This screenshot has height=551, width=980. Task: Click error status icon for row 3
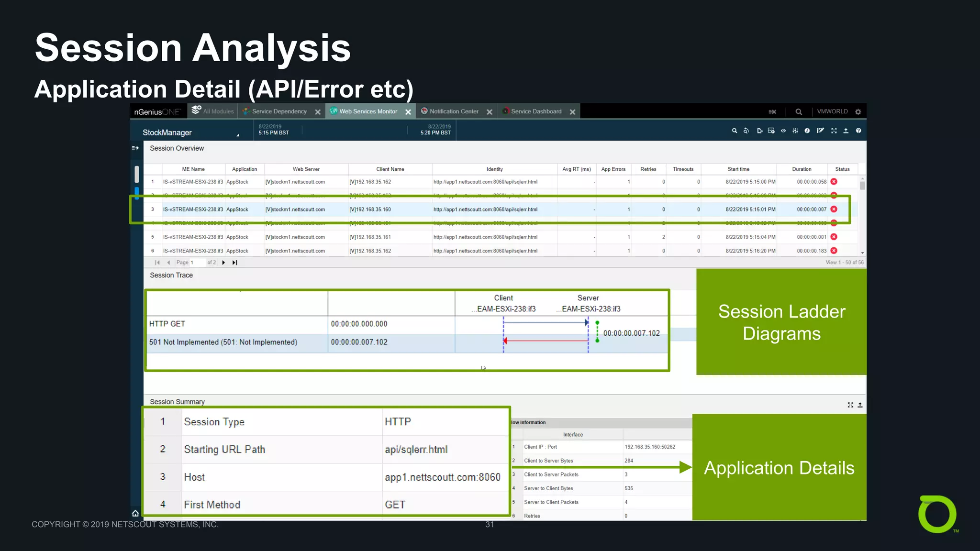pos(834,209)
